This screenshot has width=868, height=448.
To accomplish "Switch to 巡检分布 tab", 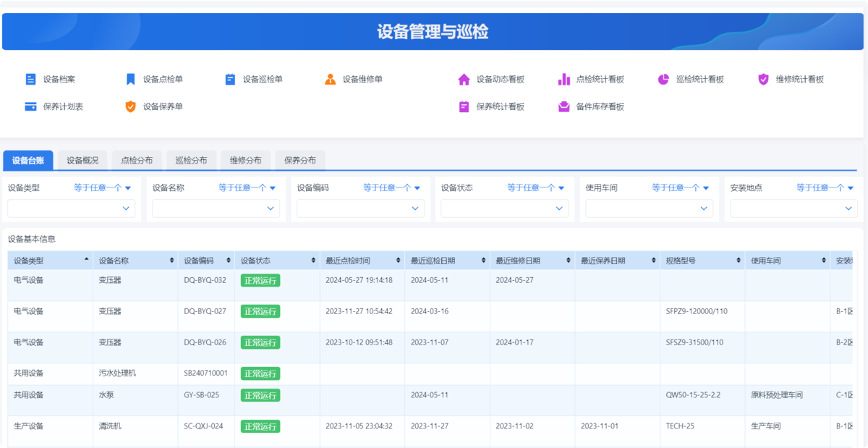I will (191, 161).
